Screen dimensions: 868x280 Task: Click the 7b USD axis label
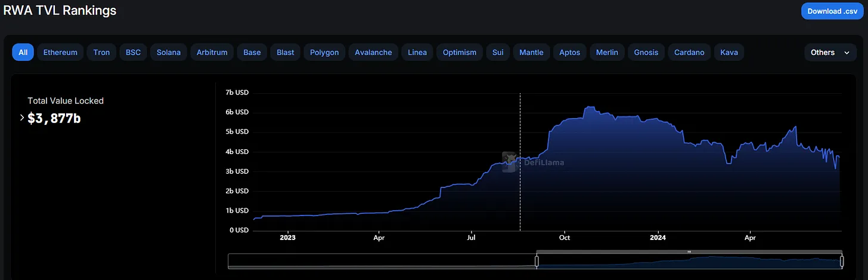(237, 93)
